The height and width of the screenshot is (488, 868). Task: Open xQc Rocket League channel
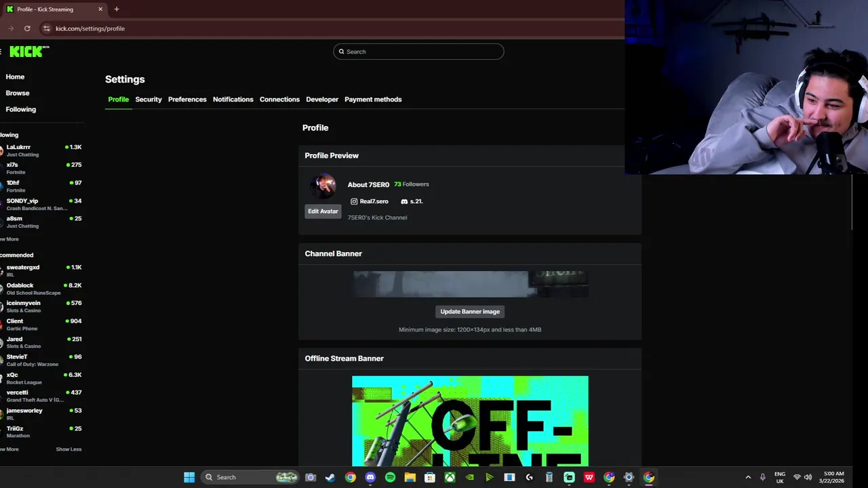(41, 378)
